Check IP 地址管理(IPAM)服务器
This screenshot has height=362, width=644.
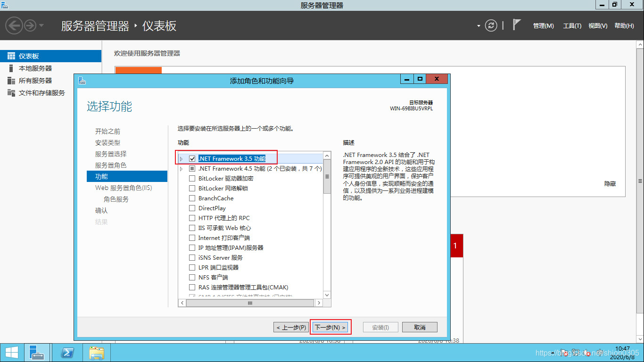(192, 248)
